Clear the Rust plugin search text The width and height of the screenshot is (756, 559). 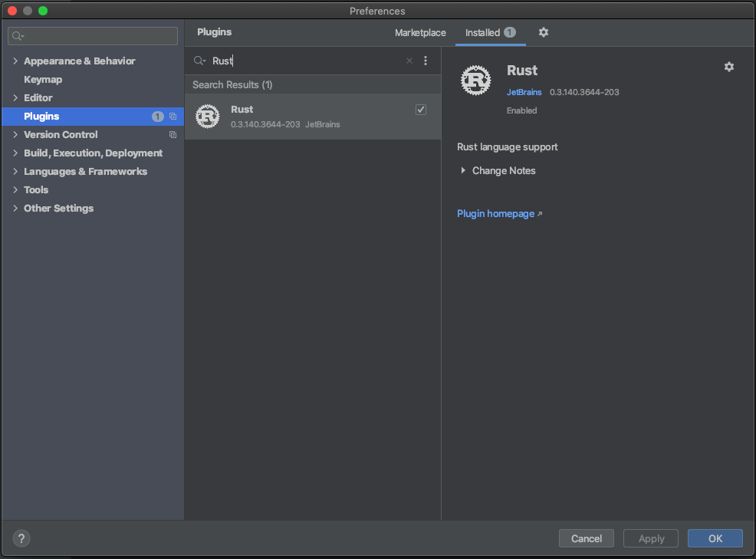point(409,61)
